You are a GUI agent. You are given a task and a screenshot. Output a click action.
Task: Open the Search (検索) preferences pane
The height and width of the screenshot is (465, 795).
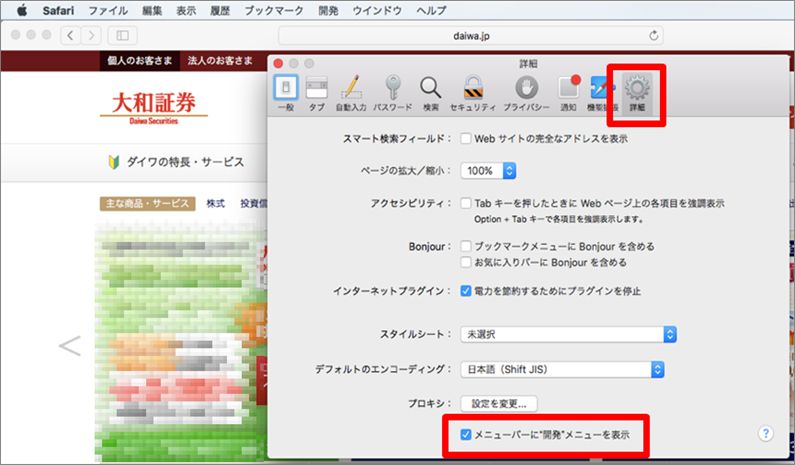(430, 93)
